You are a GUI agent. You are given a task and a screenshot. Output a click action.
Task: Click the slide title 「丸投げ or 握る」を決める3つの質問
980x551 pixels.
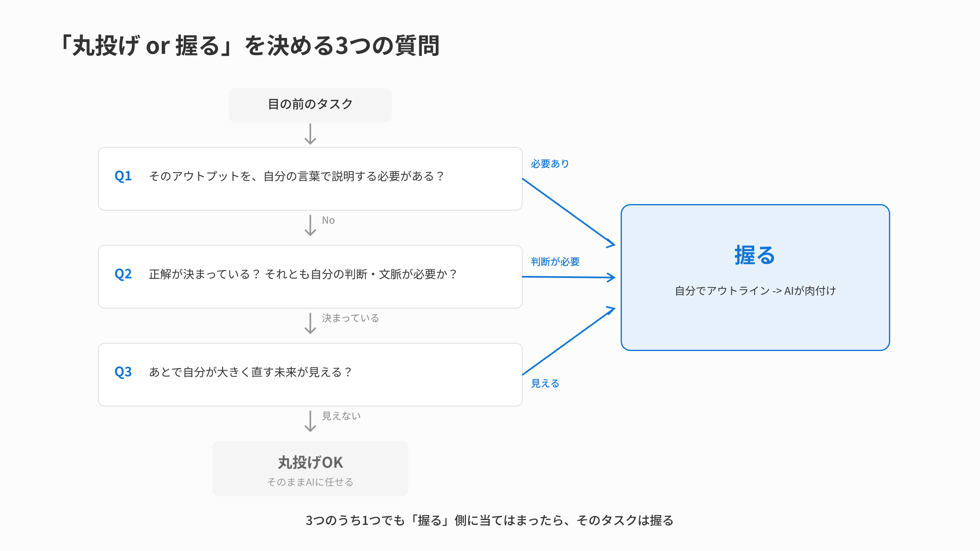(x=249, y=45)
